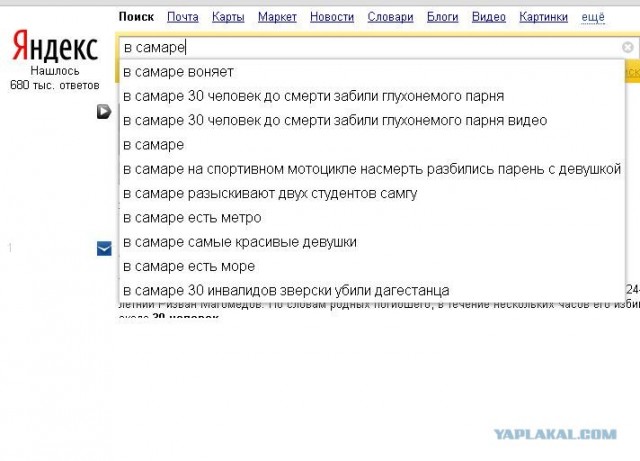Viewport: 640px width, 461px height.
Task: Choose plain suggestion 'в самаре'
Action: pos(372,145)
